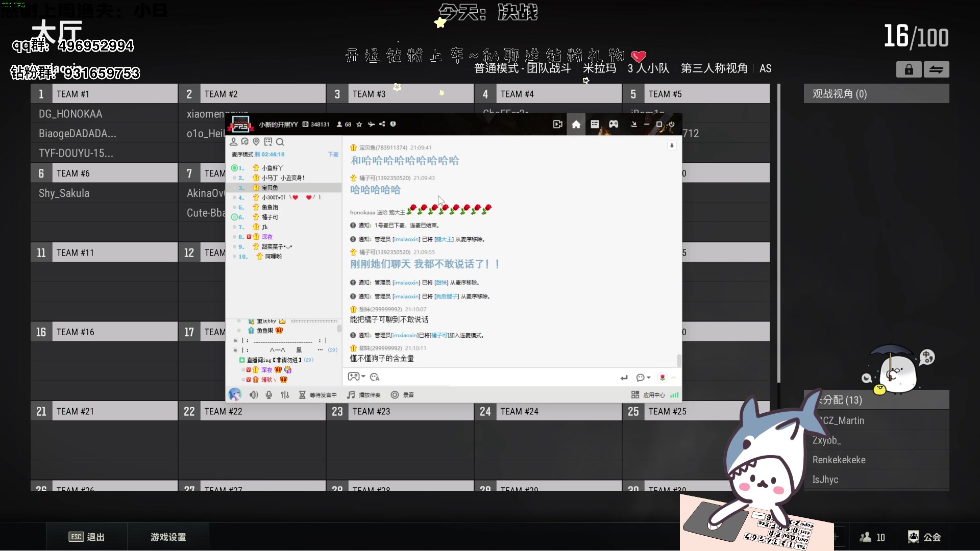This screenshot has width=980, height=551.
Task: Click the report (exclamation) icon in title bar
Action: tap(393, 124)
